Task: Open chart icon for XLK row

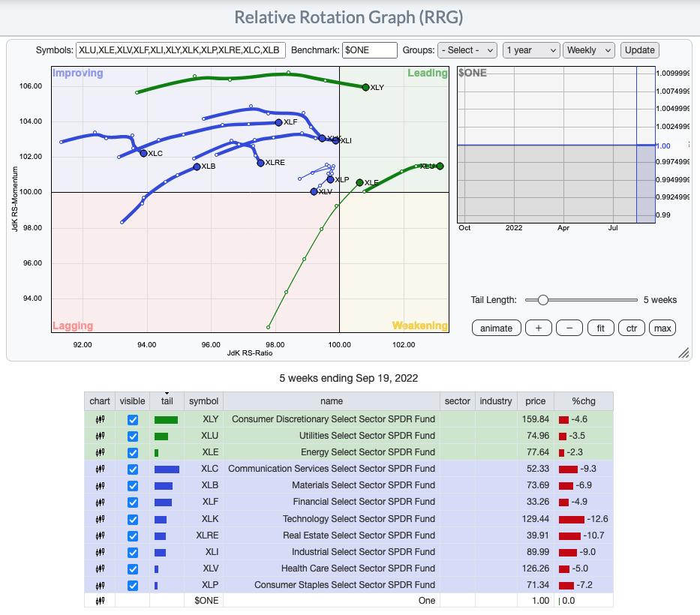Action: (100, 519)
